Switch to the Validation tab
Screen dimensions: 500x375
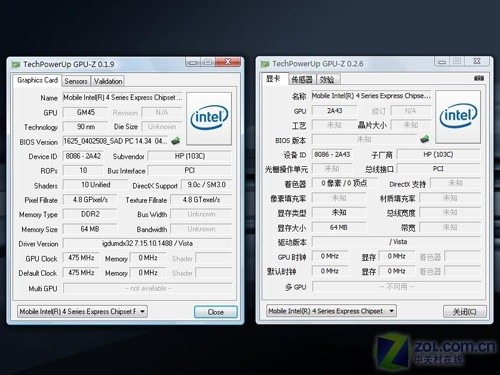pos(108,81)
